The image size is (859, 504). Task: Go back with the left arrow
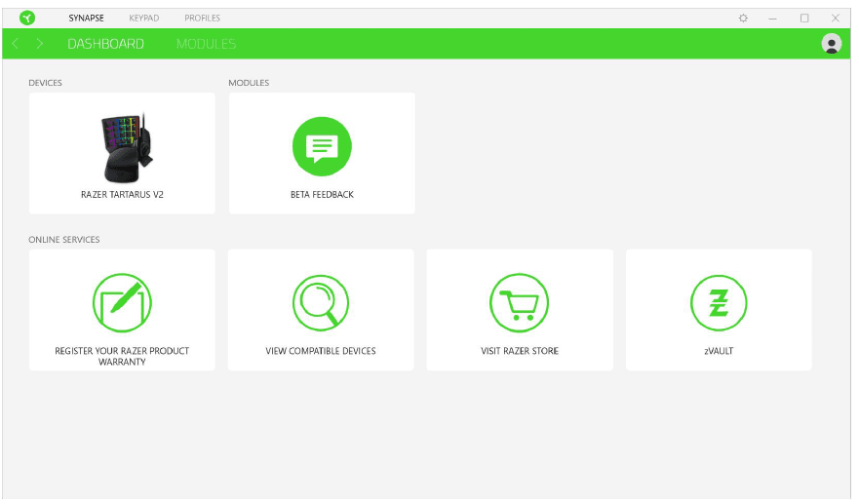[16, 44]
